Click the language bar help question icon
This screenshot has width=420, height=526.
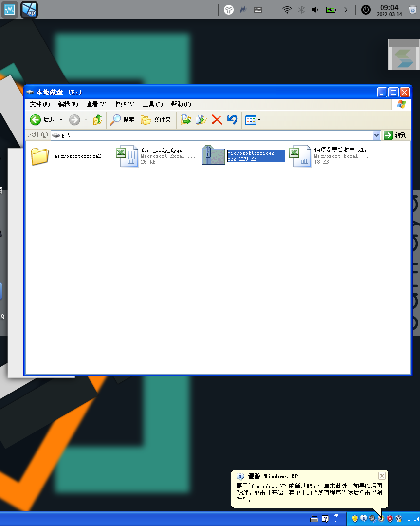[x=325, y=519]
